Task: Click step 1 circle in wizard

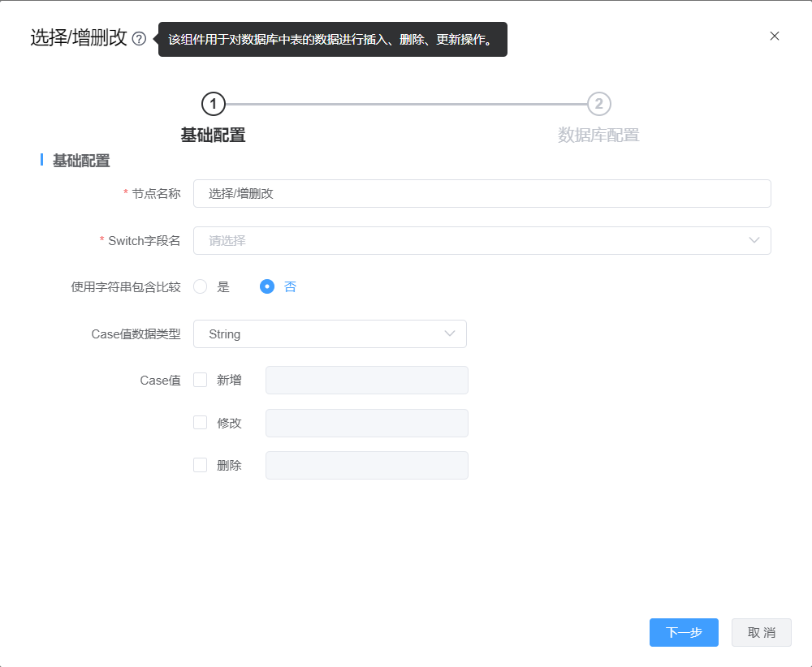Action: [x=213, y=104]
